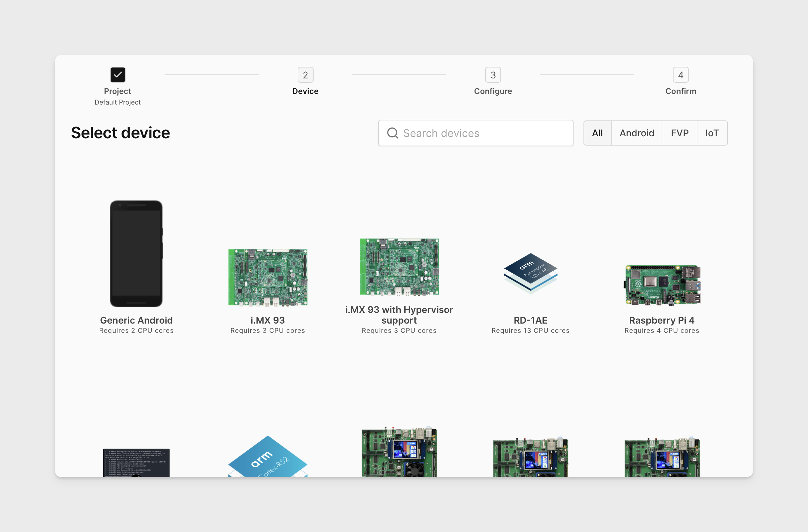Click 'Requires 13 CPU cores' text
808x532 pixels.
click(x=530, y=331)
